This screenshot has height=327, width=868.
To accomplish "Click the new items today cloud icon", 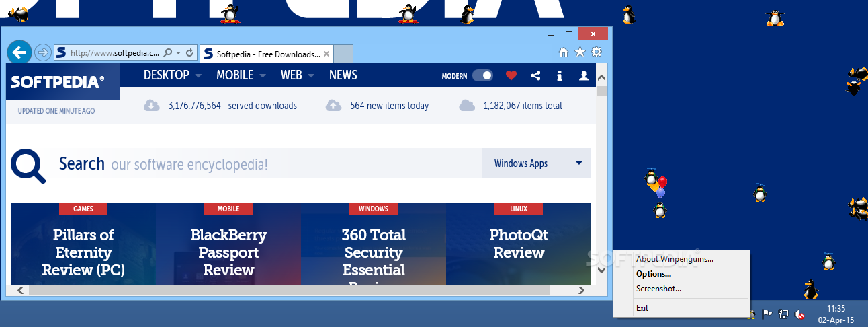I will click(333, 105).
